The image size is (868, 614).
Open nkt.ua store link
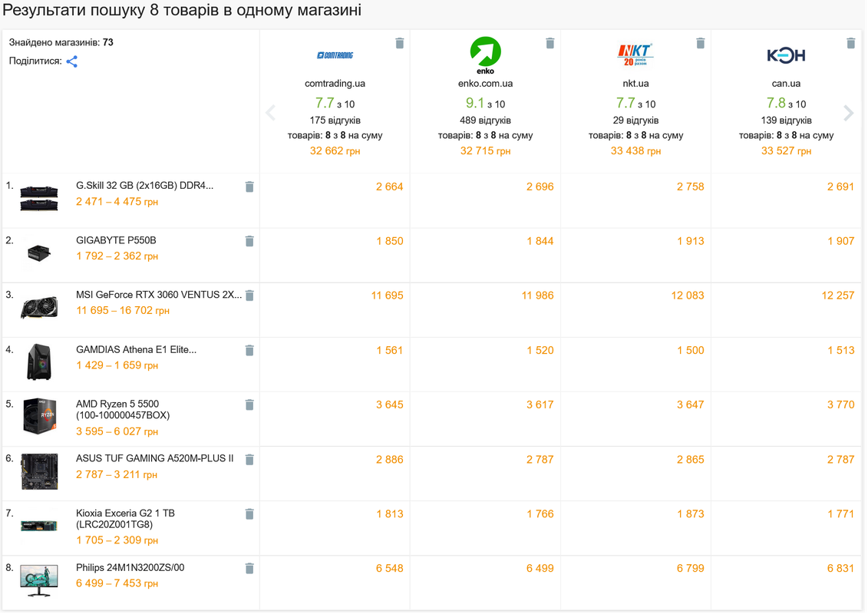636,84
